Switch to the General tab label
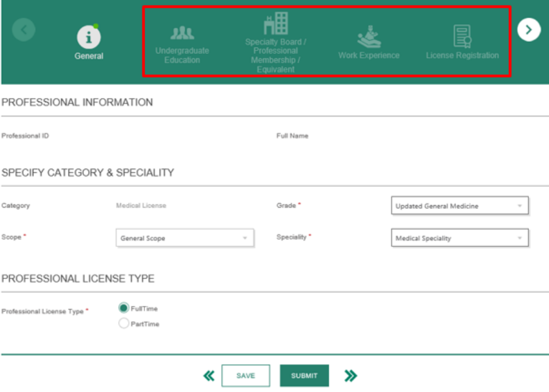The width and height of the screenshot is (549, 392). pyautogui.click(x=89, y=56)
